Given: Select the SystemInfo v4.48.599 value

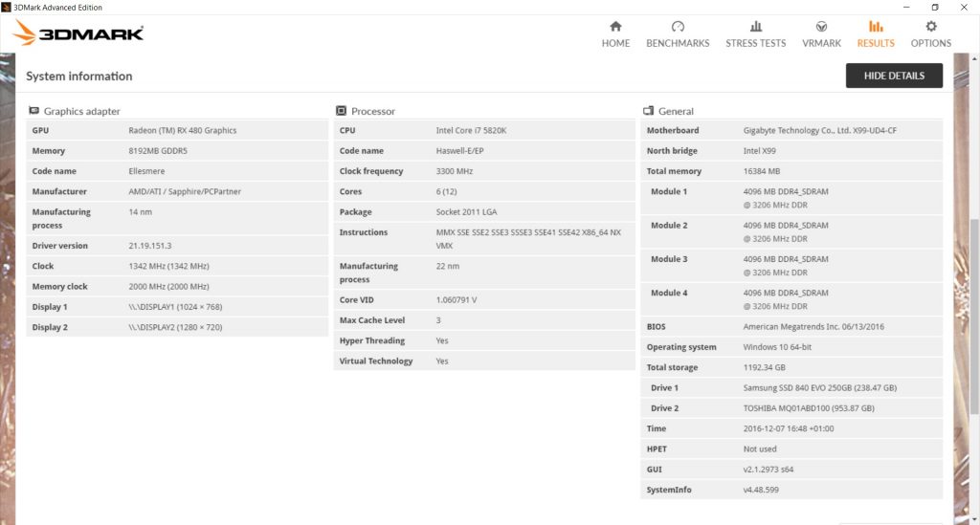Looking at the screenshot, I should (761, 490).
